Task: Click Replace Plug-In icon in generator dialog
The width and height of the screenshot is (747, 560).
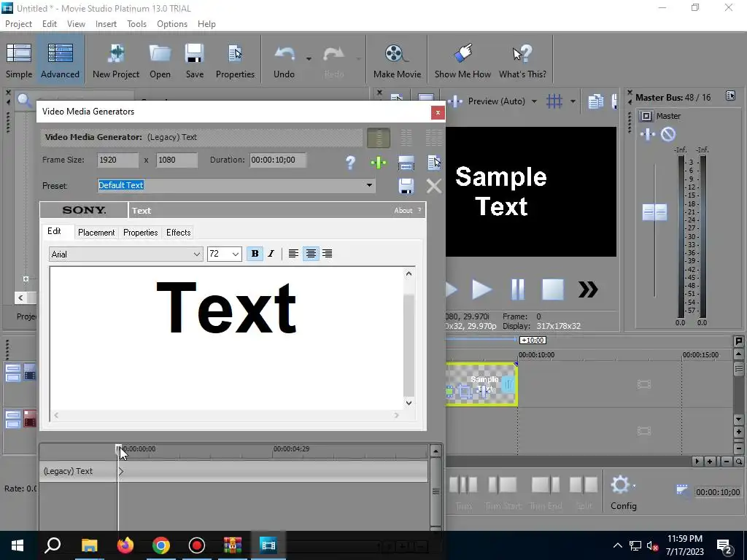Action: (x=406, y=163)
